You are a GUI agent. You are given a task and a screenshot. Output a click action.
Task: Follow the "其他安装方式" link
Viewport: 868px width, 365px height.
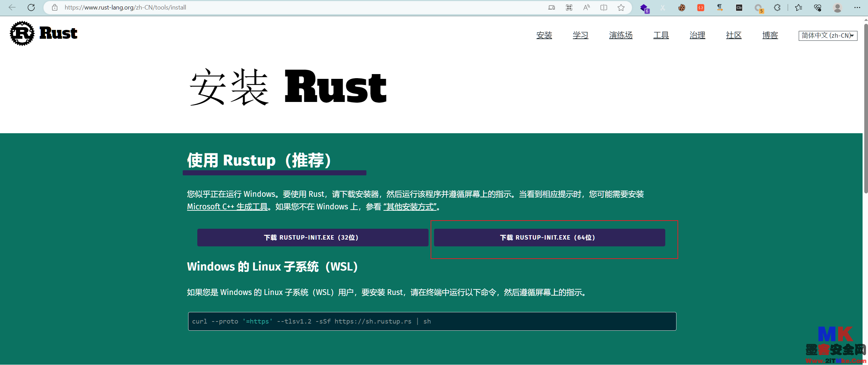coord(410,207)
